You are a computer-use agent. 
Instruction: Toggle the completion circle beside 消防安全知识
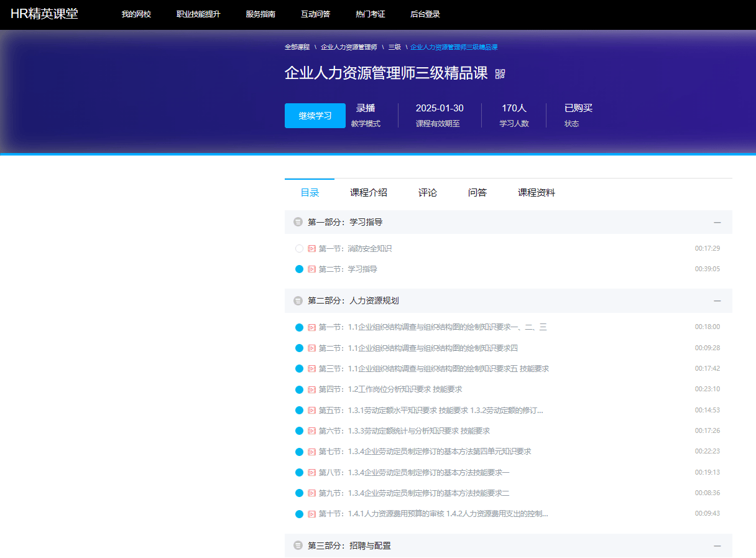(299, 248)
